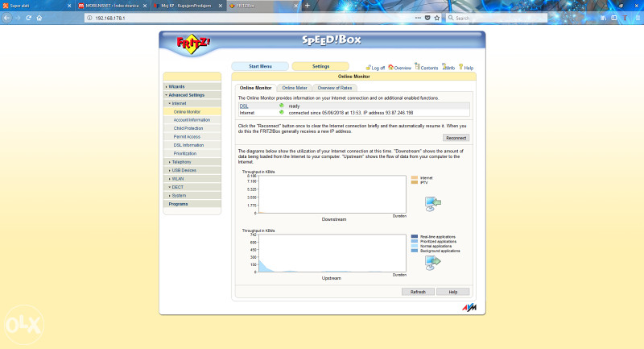Image resolution: width=644 pixels, height=349 pixels.
Task: Open page actions three-dot menu
Action: (418, 18)
